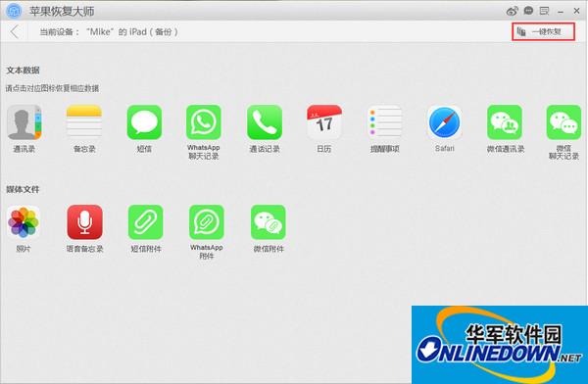Image resolution: width=588 pixels, height=384 pixels.
Task: Select the 微信通讯录 icon
Action: click(x=505, y=122)
